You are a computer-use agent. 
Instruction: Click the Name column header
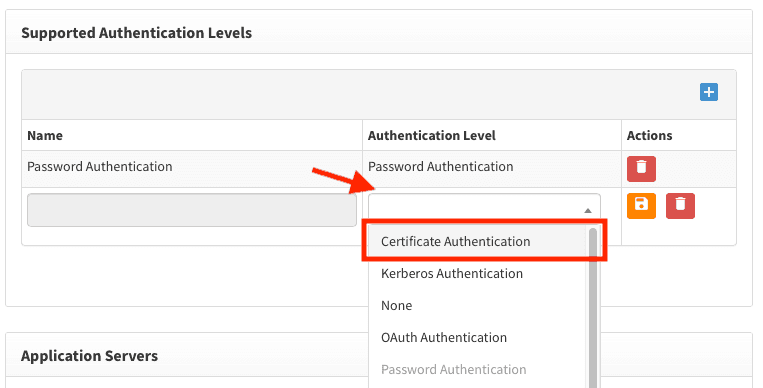pos(45,135)
